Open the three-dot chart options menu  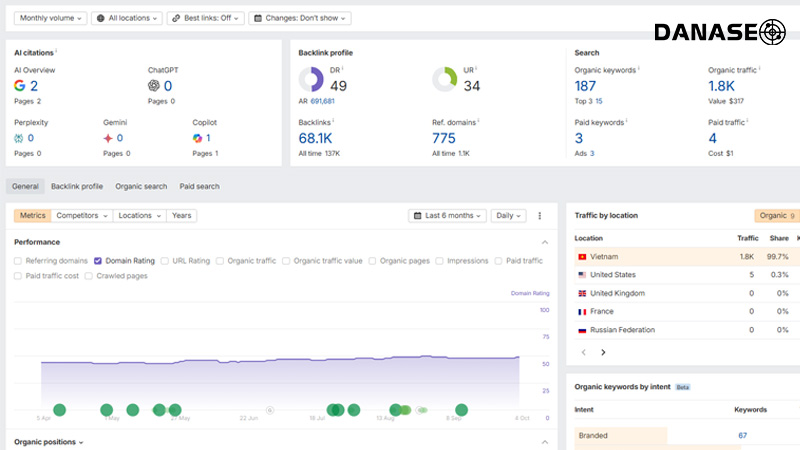[540, 215]
